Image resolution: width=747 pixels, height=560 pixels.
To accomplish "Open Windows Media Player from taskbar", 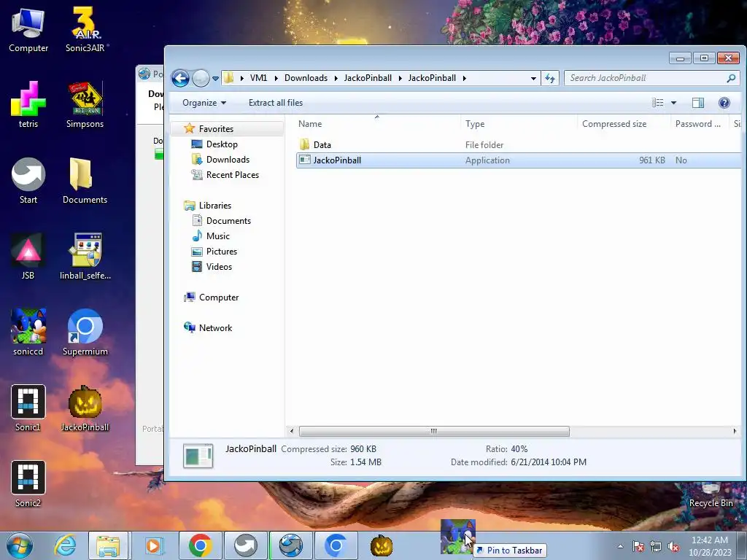I will [153, 545].
